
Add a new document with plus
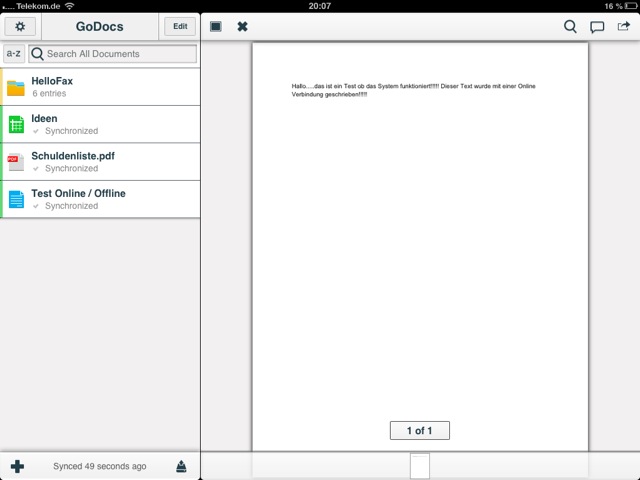point(17,466)
